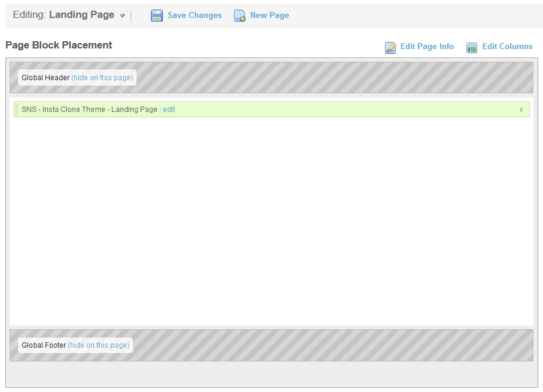Hide the Global Header on this page
The image size is (543, 392).
[102, 78]
